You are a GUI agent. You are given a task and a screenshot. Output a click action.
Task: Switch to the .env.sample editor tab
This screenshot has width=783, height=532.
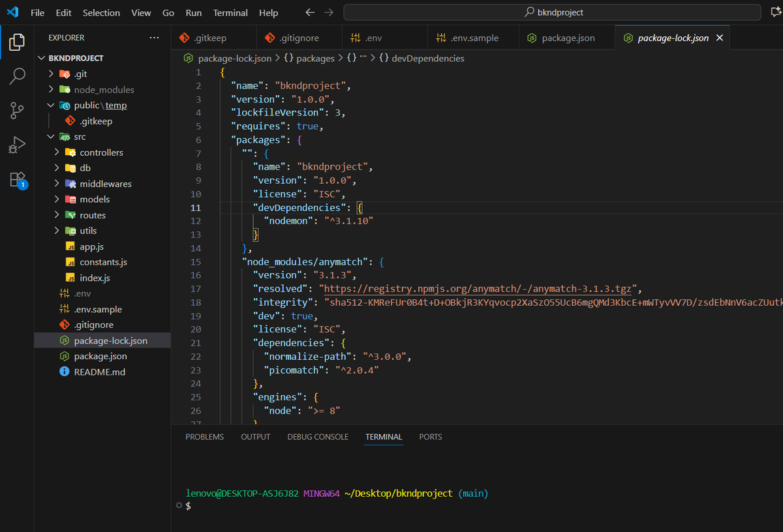[472, 38]
